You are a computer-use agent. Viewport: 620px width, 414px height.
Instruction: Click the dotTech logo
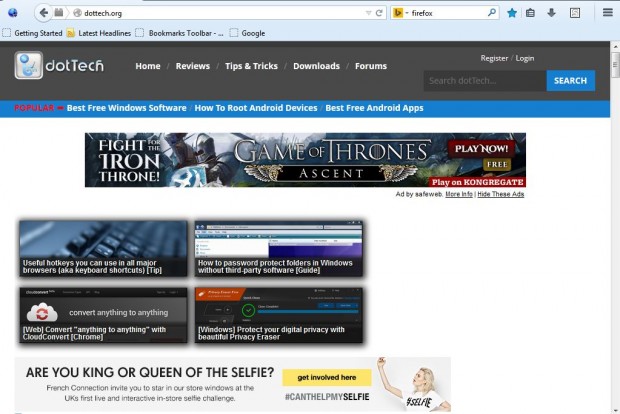click(x=59, y=65)
